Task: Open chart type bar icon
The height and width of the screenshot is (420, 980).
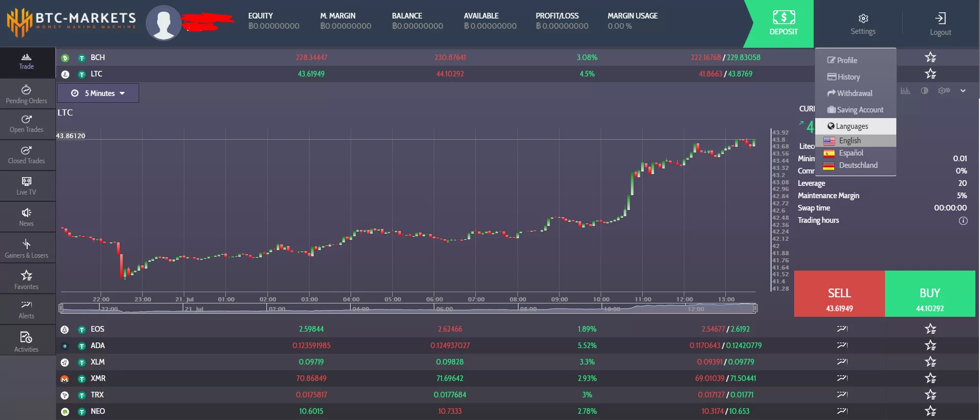Action: pos(906,91)
